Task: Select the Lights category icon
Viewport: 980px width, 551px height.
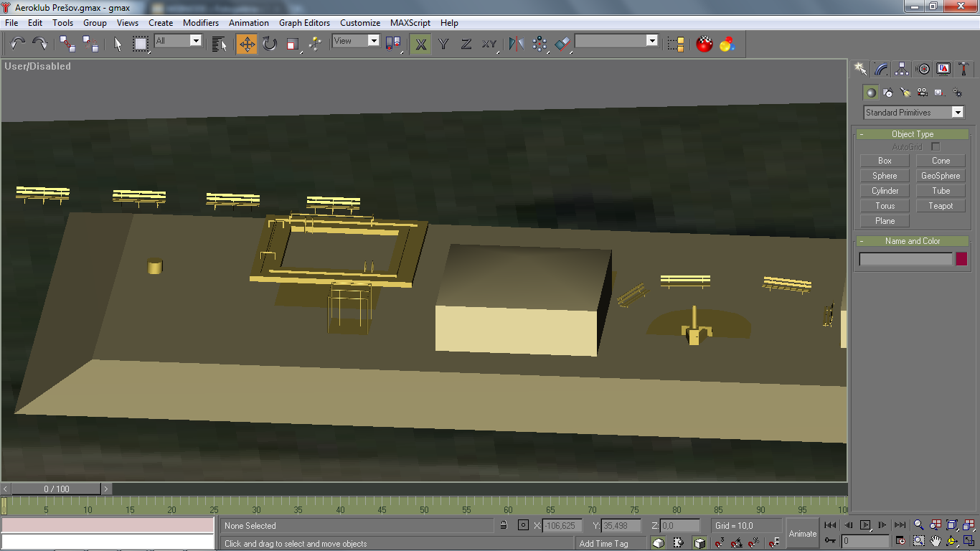Action: click(x=905, y=93)
